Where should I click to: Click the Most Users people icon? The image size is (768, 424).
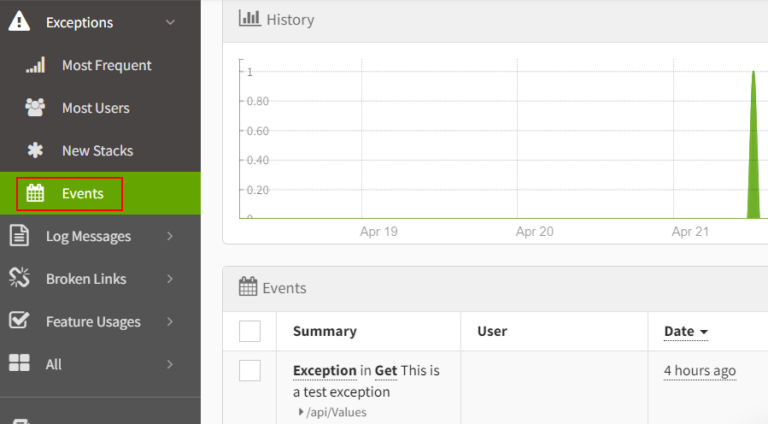tap(35, 108)
